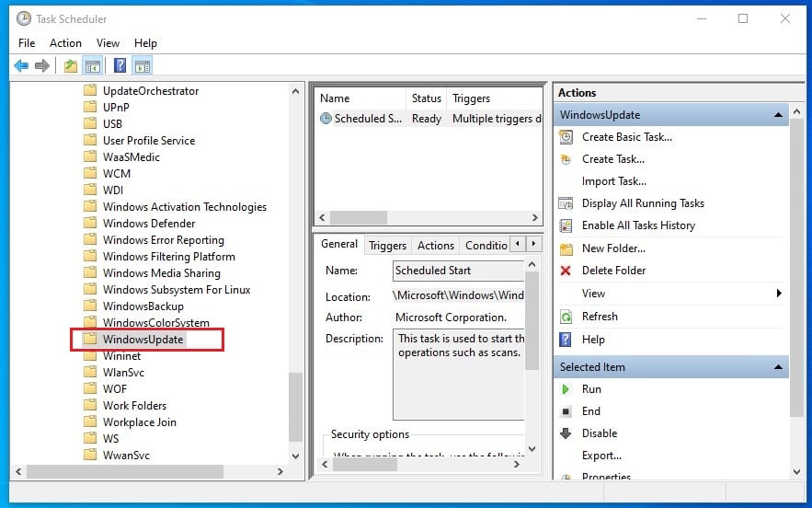Click Enable All Tasks History action
This screenshot has height=508, width=812.
point(638,225)
